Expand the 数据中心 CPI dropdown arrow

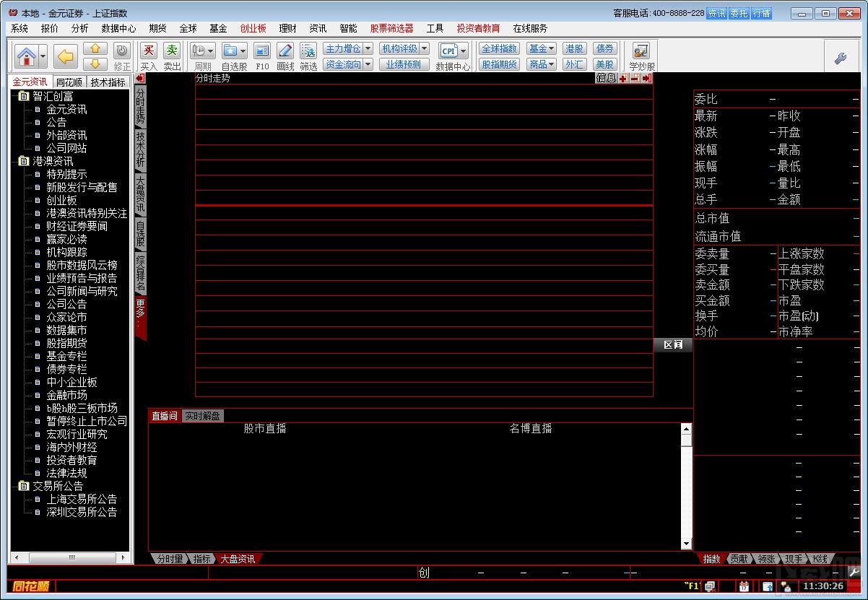(463, 51)
